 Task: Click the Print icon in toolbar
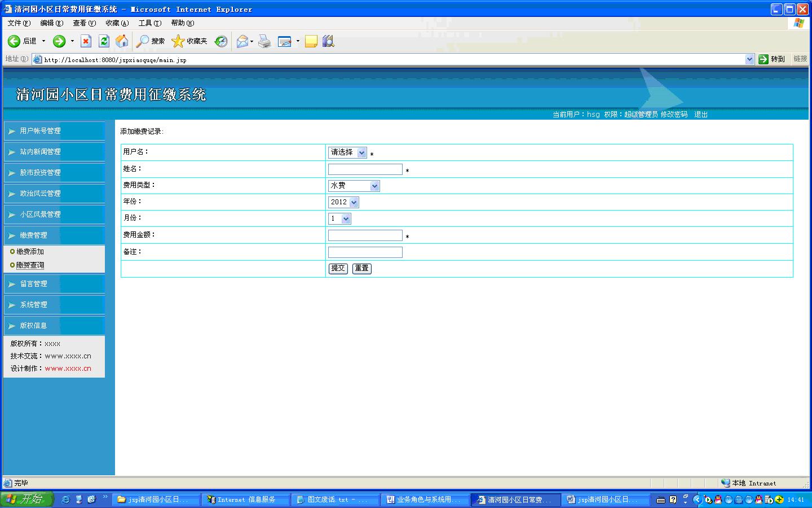tap(264, 41)
